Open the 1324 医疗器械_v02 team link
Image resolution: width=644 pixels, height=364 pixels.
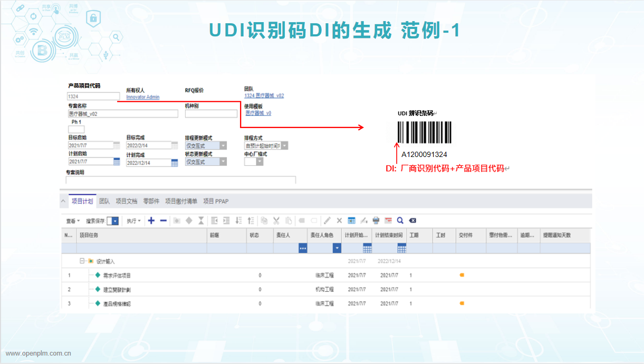pyautogui.click(x=264, y=96)
